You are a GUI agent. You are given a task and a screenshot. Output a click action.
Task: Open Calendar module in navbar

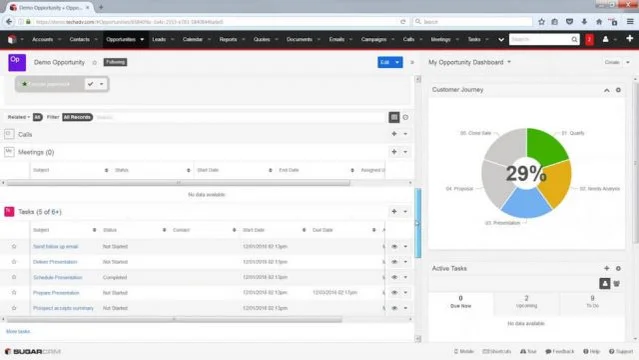pyautogui.click(x=193, y=40)
